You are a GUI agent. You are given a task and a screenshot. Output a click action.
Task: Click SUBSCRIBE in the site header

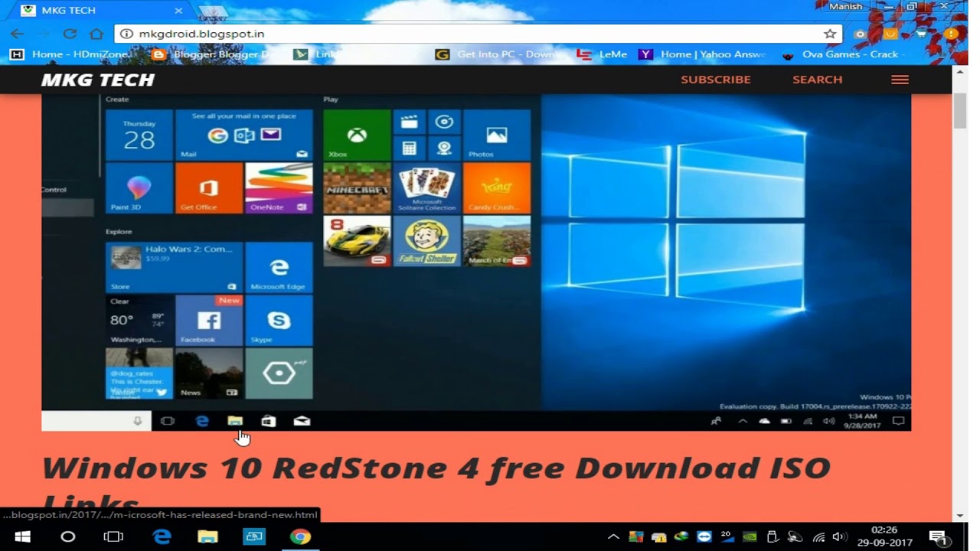[x=716, y=80]
